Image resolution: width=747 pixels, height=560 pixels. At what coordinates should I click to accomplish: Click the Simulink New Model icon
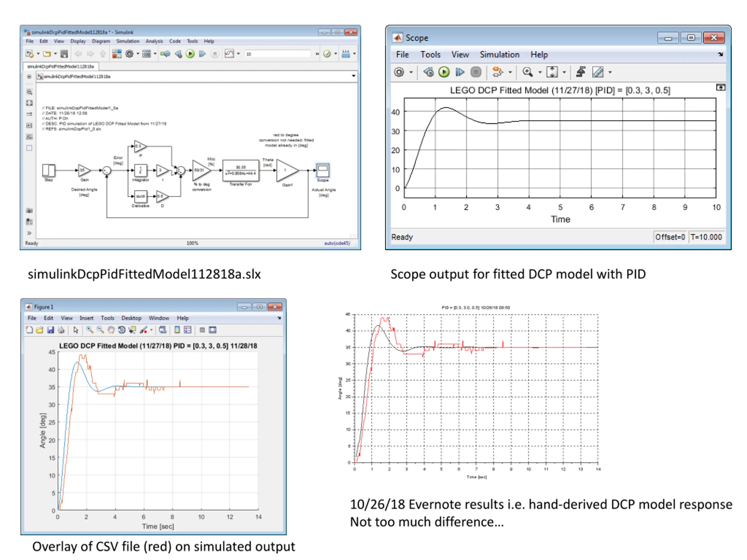(30, 54)
